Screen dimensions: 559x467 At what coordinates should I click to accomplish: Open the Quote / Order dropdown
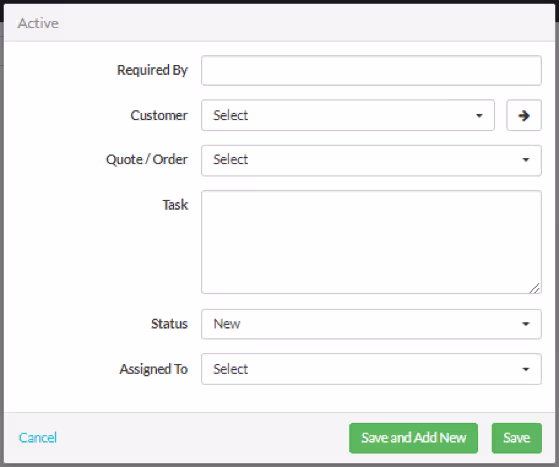(371, 160)
